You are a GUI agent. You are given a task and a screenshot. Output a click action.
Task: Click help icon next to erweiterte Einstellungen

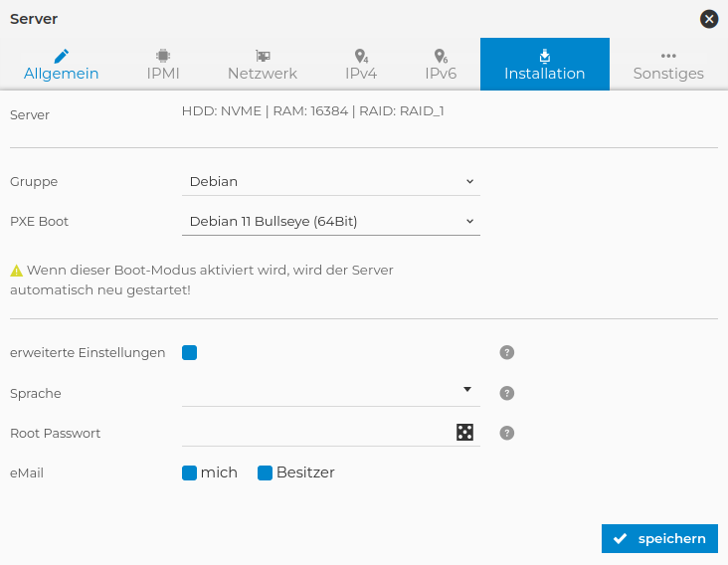[506, 352]
